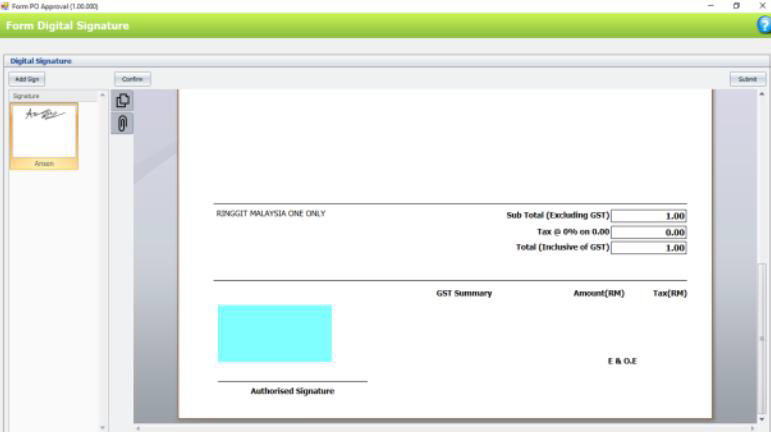
Task: Click the Form PO Approval app icon
Action: click(6, 6)
